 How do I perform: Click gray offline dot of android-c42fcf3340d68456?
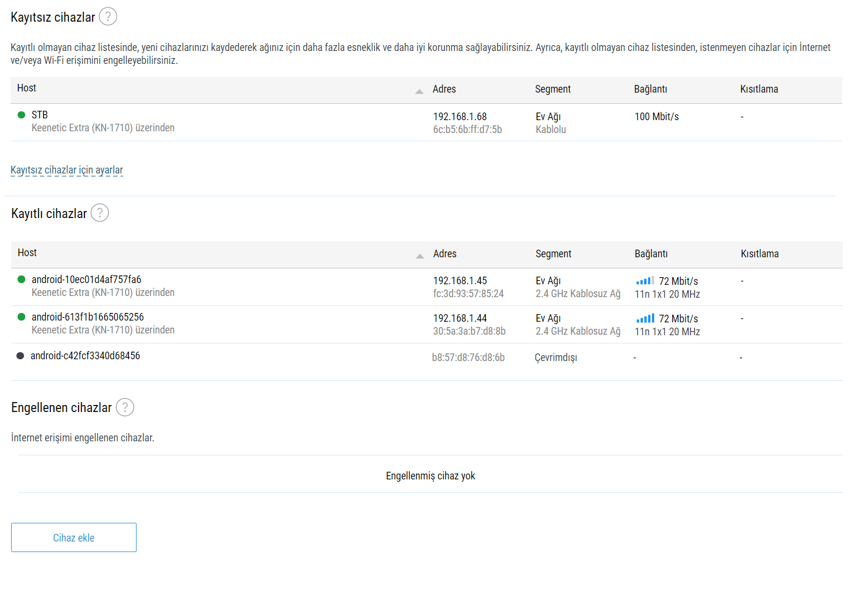coord(21,356)
